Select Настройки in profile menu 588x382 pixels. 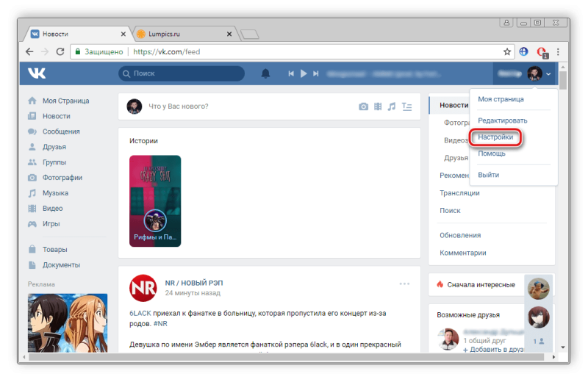[x=495, y=137]
